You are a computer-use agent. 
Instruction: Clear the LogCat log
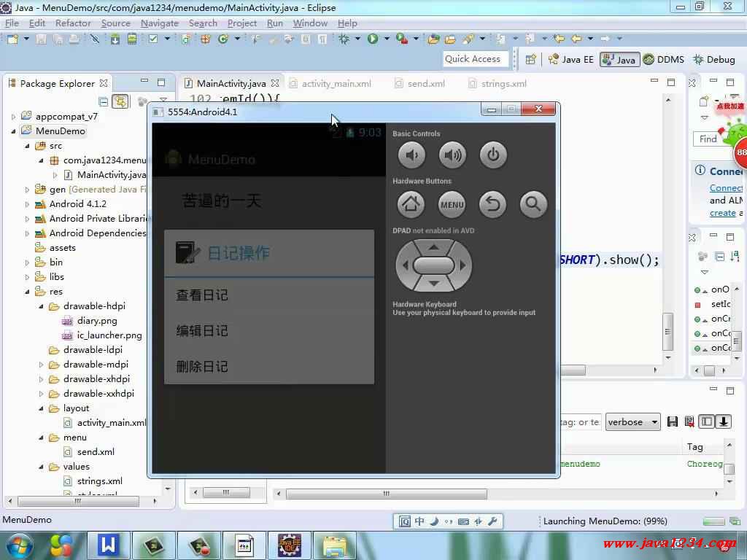pos(689,421)
